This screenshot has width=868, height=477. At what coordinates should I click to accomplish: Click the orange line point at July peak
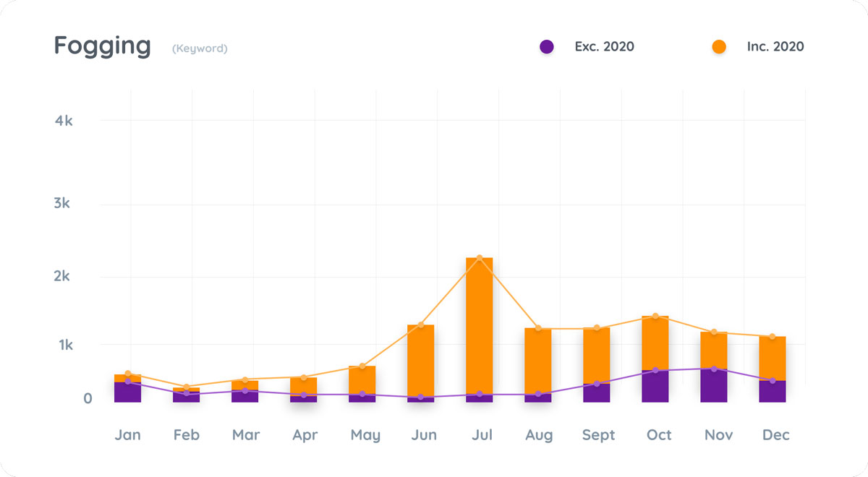(x=480, y=258)
